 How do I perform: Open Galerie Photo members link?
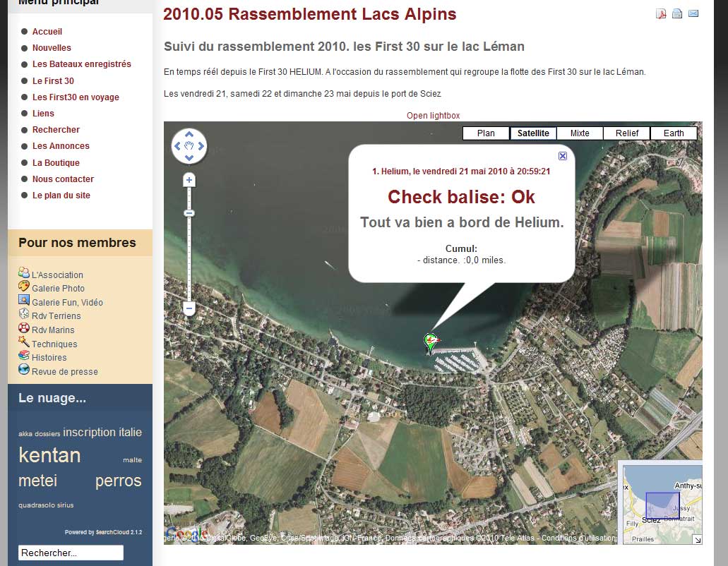pyautogui.click(x=58, y=289)
